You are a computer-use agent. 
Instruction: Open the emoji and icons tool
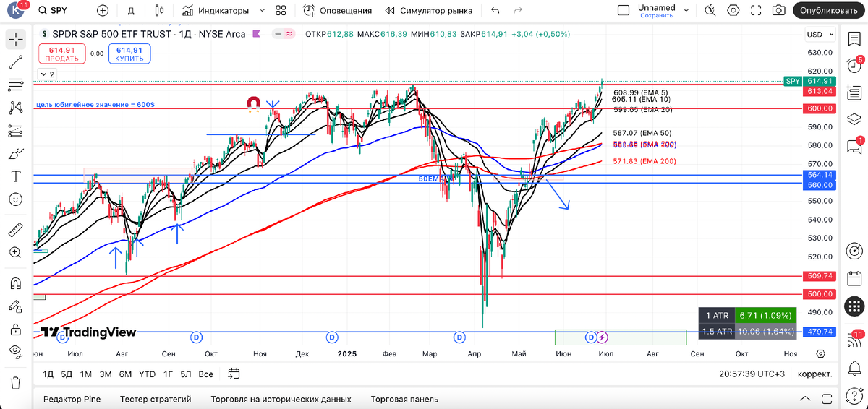tap(15, 199)
